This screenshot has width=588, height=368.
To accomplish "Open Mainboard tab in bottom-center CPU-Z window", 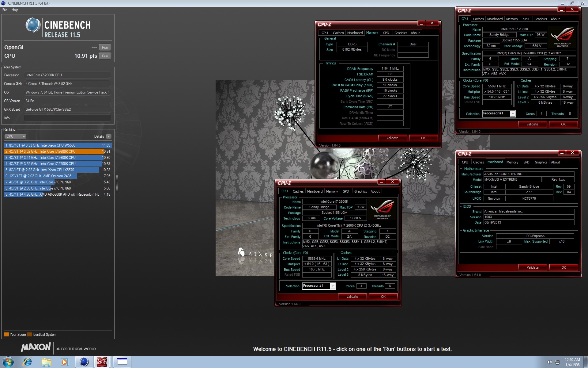I will point(315,191).
